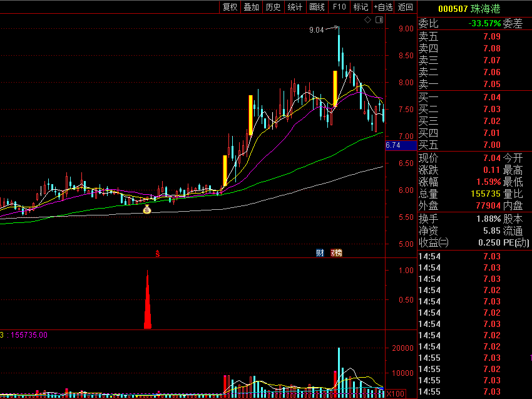Open the F10 company info
Image resolution: width=532 pixels, height=399 pixels.
click(x=339, y=7)
